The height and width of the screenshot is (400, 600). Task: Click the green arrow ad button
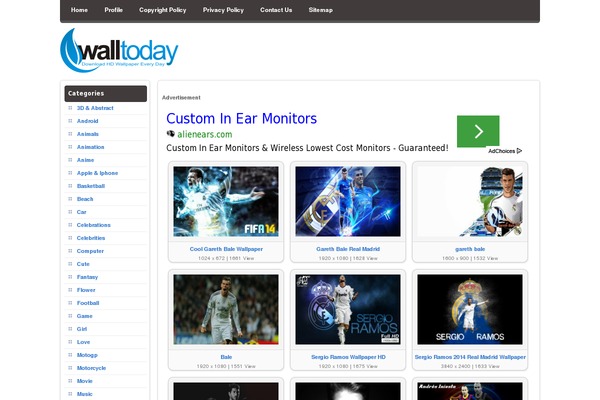(478, 131)
